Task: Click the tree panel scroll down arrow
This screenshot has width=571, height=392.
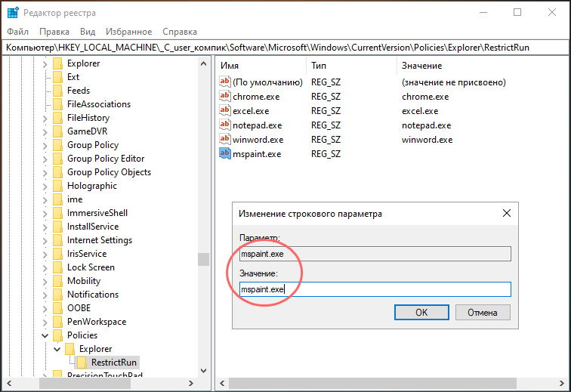Action: 204,371
